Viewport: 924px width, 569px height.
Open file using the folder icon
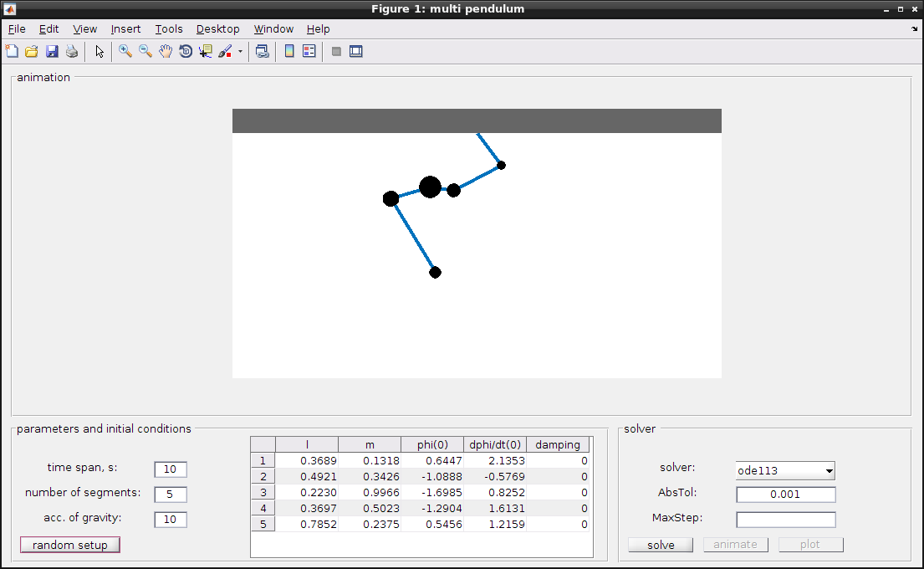tap(32, 51)
